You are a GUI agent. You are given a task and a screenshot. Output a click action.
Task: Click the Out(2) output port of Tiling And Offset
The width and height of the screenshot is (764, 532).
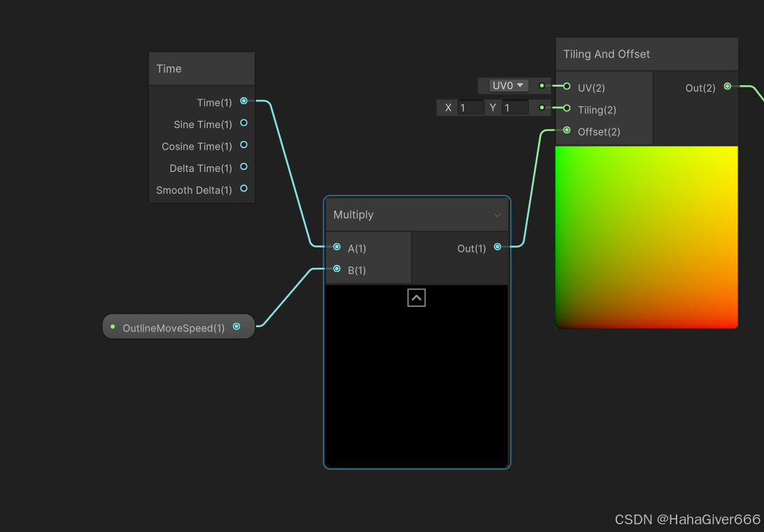pos(728,87)
